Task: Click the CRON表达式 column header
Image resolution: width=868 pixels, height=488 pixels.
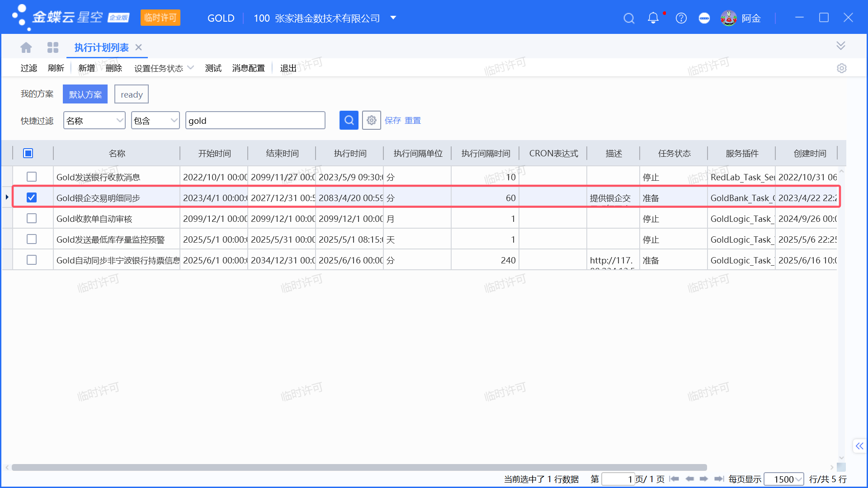Action: click(x=553, y=153)
